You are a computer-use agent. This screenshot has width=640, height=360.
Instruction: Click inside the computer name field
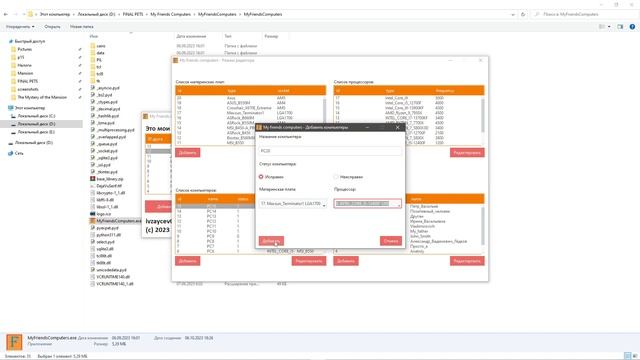330,151
